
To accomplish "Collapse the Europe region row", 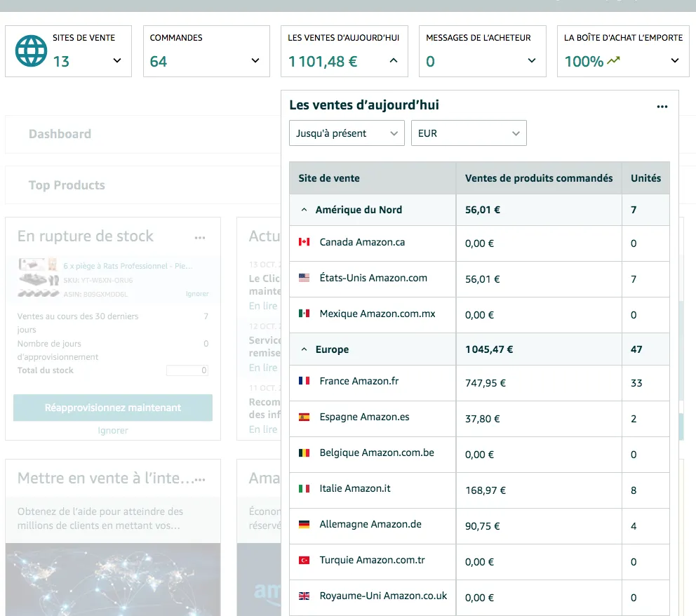I will [304, 349].
